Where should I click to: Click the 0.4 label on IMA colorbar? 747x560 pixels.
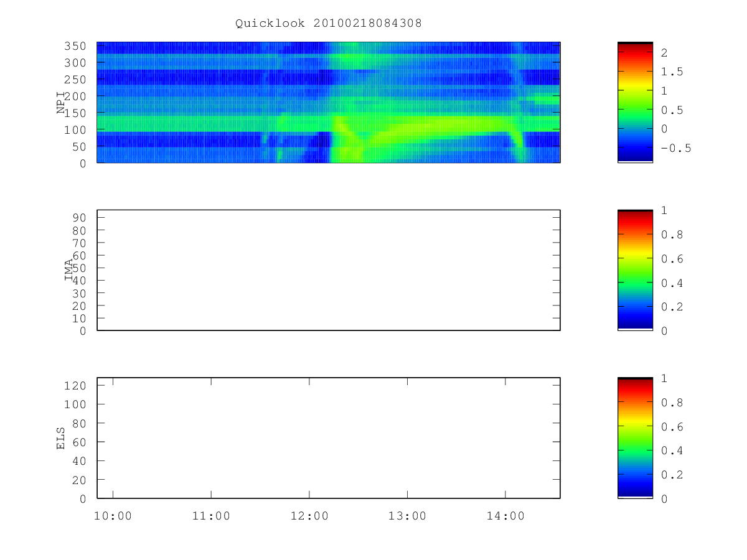pyautogui.click(x=671, y=282)
